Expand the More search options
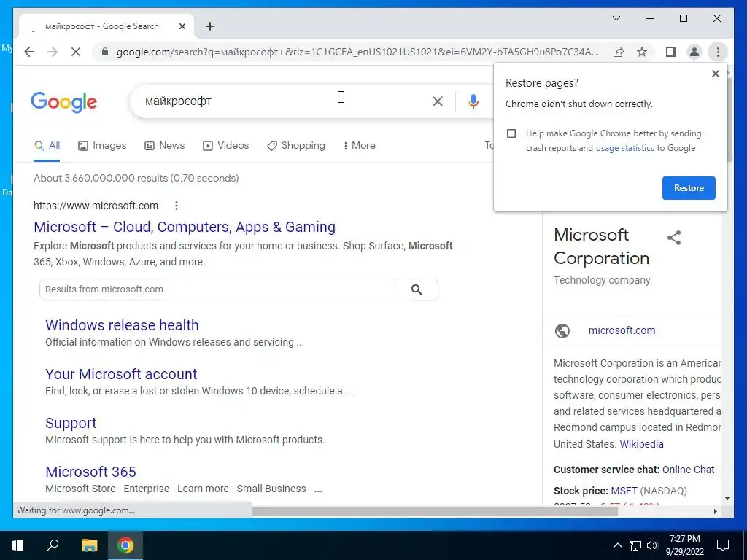This screenshot has width=747, height=560. coord(359,146)
